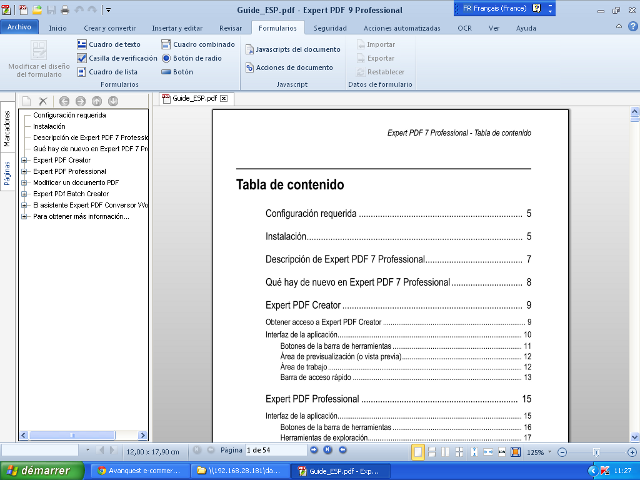Image resolution: width=640 pixels, height=480 pixels.
Task: Click the save diskette icon in quick access toolbar
Action: coord(51,10)
